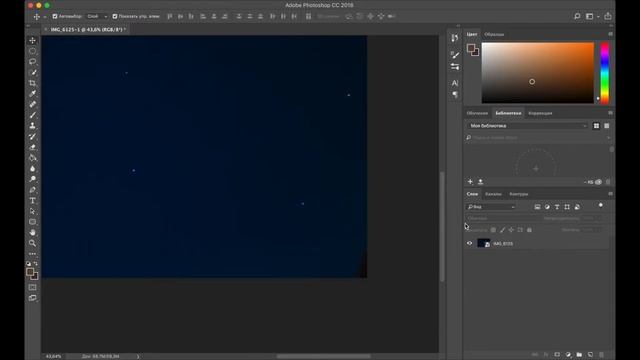Open the My Library dropdown

pos(528,126)
